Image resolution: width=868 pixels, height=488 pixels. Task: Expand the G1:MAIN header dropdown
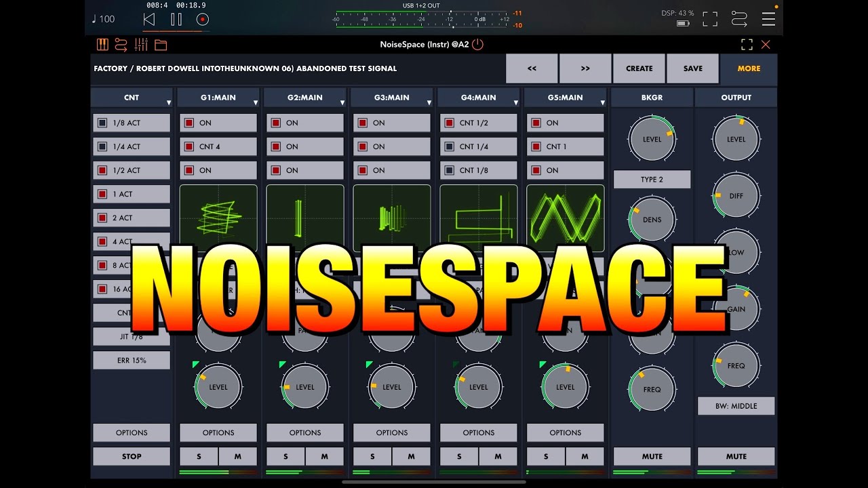pyautogui.click(x=256, y=103)
